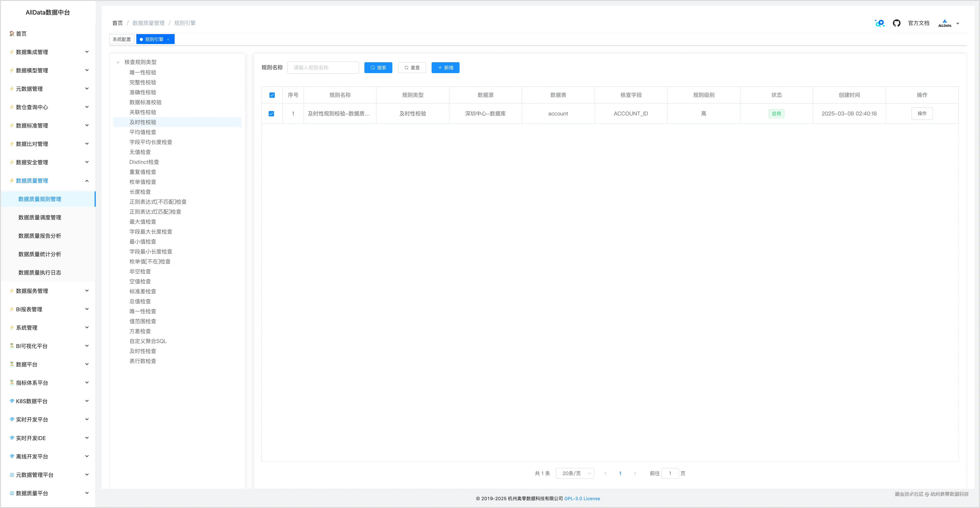Select 唯一性校验 in the rule tree

143,72
